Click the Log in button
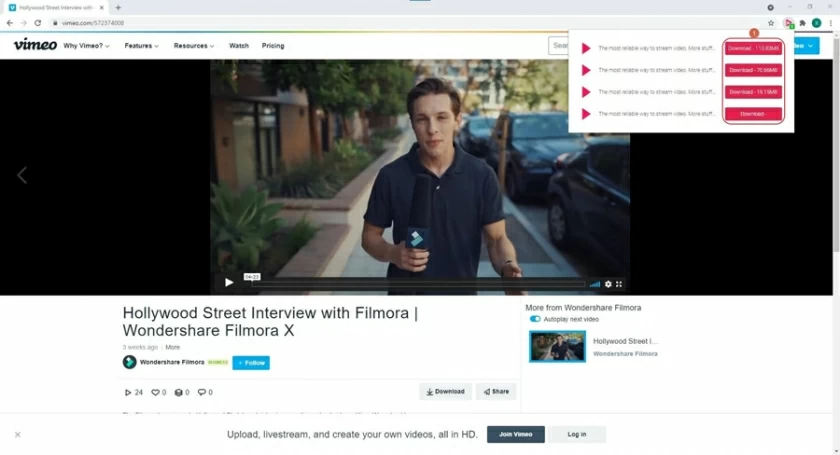 click(577, 434)
